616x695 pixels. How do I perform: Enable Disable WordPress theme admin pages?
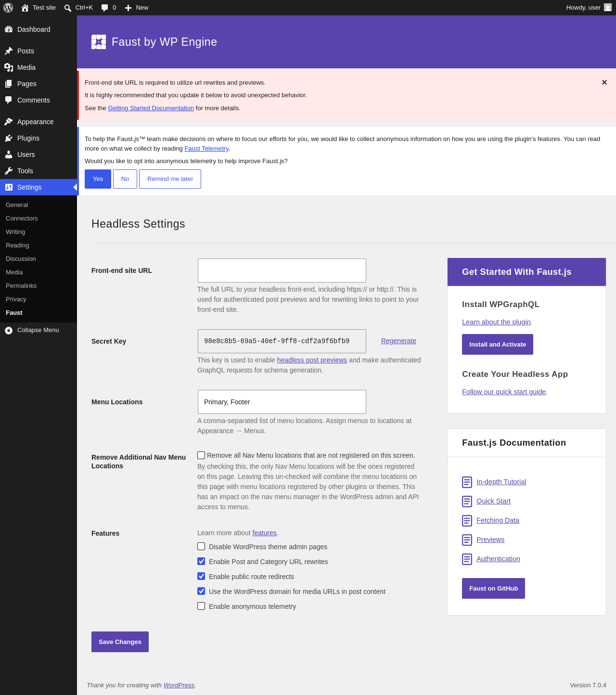coord(201,546)
